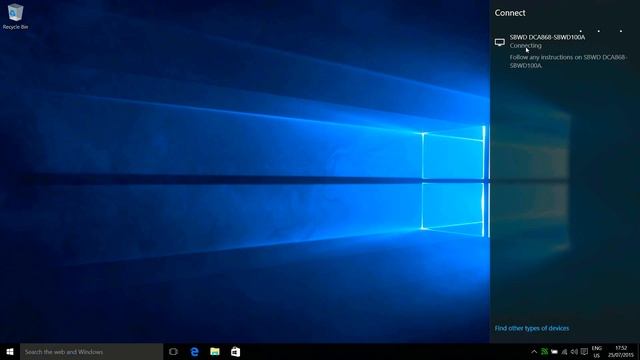Open the volume speaker icon
640x360 pixels.
(x=574, y=351)
